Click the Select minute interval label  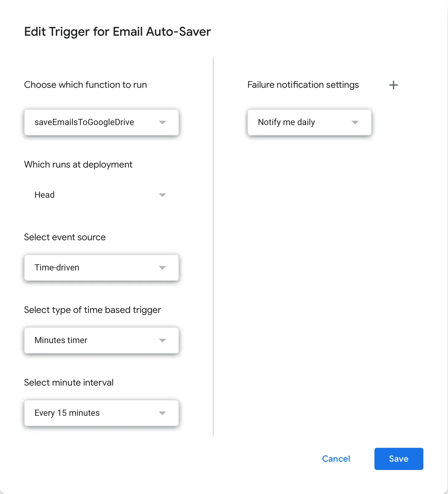click(x=69, y=383)
